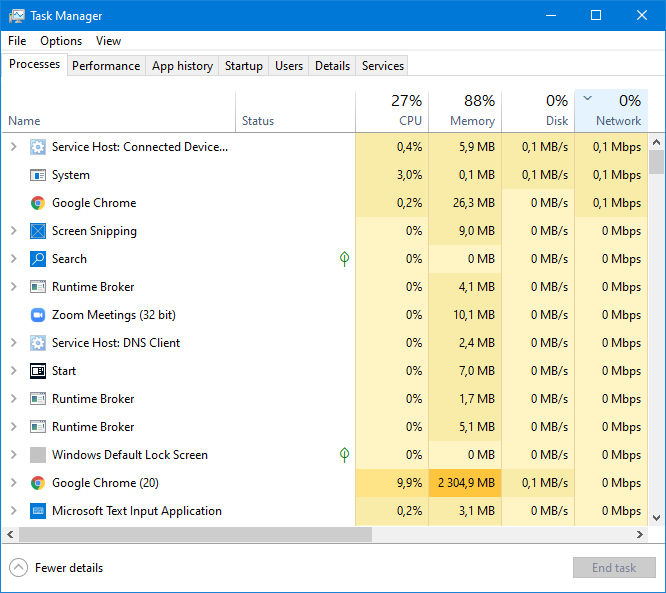Expand Service Host: DNS Client group
This screenshot has height=593, width=666.
click(14, 343)
